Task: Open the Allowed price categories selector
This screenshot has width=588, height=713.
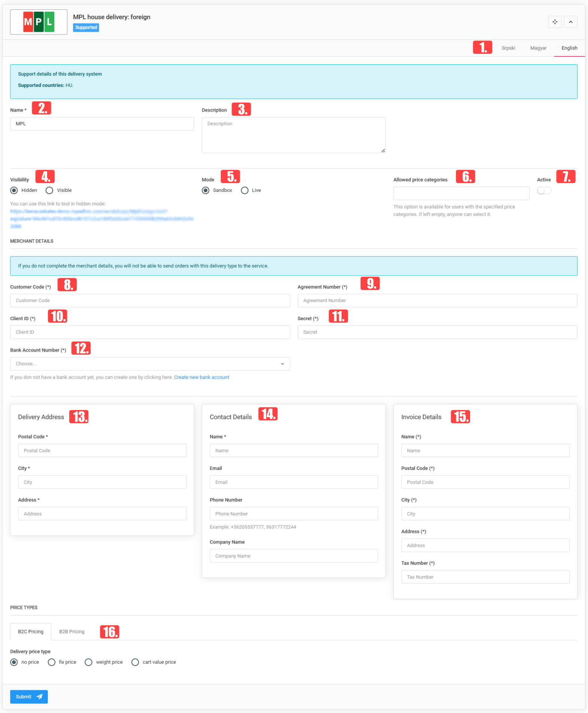Action: pyautogui.click(x=461, y=193)
